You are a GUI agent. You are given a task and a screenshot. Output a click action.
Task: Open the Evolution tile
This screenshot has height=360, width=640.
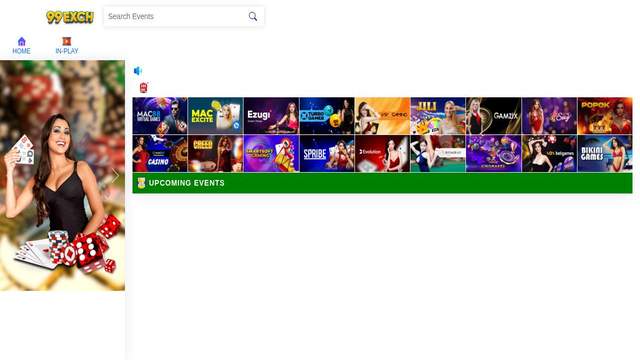pyautogui.click(x=382, y=153)
